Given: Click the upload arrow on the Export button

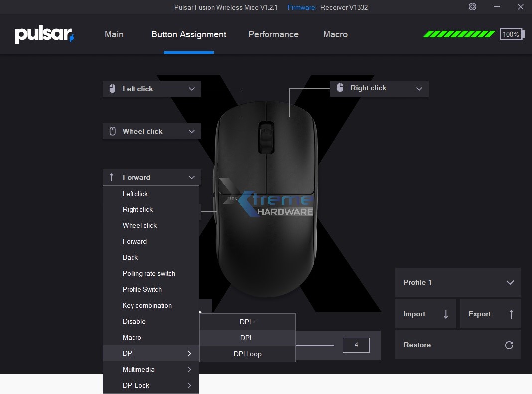Looking at the screenshot, I should 511,314.
